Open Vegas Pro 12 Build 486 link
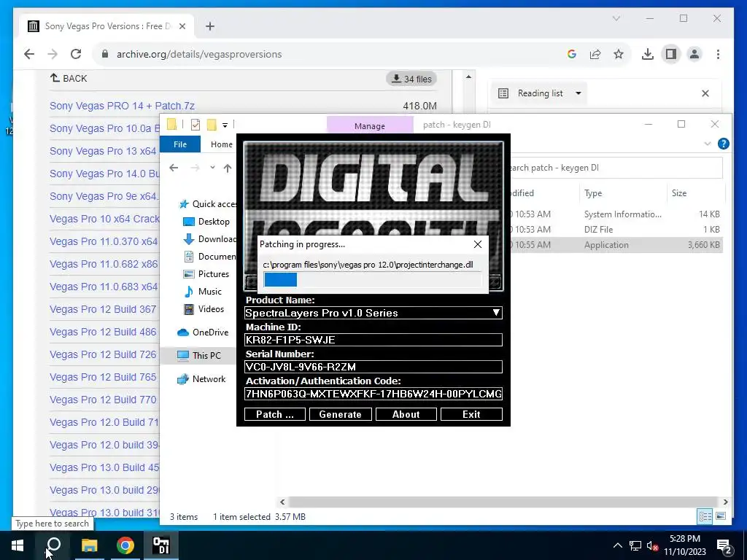Viewport: 747px width, 560px height. click(x=103, y=332)
